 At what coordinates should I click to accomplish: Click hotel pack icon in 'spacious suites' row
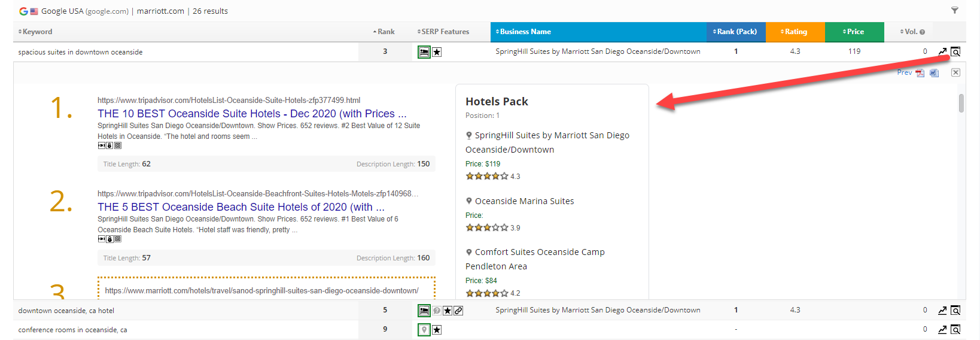coord(424,52)
